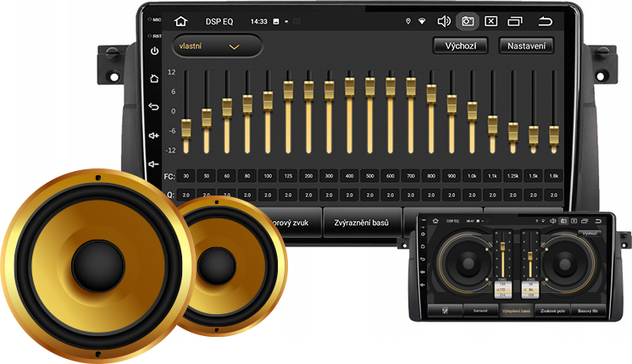
Task: Adjust the 1.8k equalizer slider
Action: click(554, 135)
